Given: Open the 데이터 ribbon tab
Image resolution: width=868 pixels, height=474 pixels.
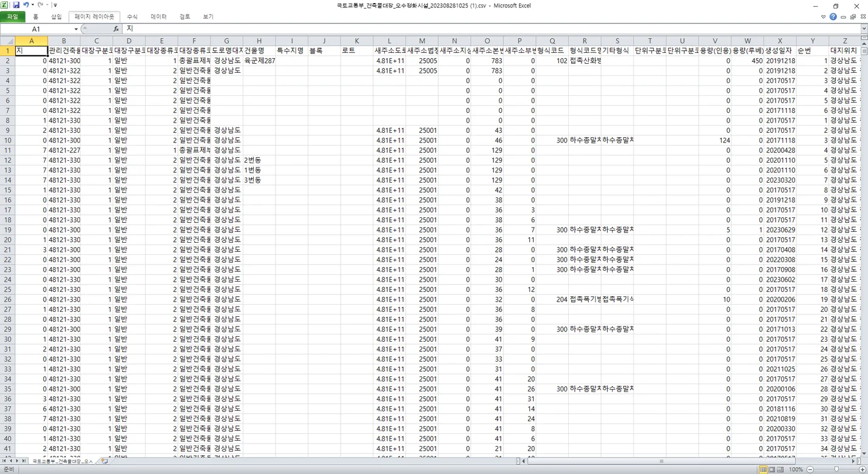Looking at the screenshot, I should point(158,16).
